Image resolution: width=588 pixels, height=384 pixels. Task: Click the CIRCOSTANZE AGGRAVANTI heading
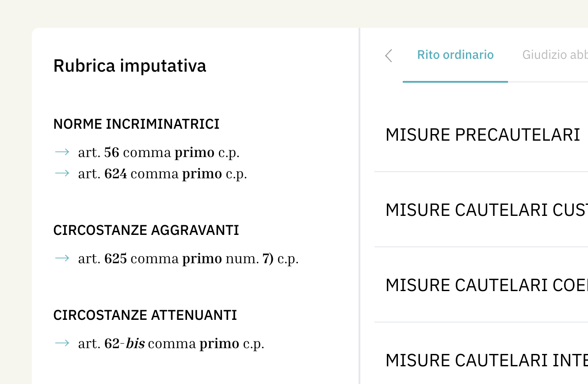[146, 230]
